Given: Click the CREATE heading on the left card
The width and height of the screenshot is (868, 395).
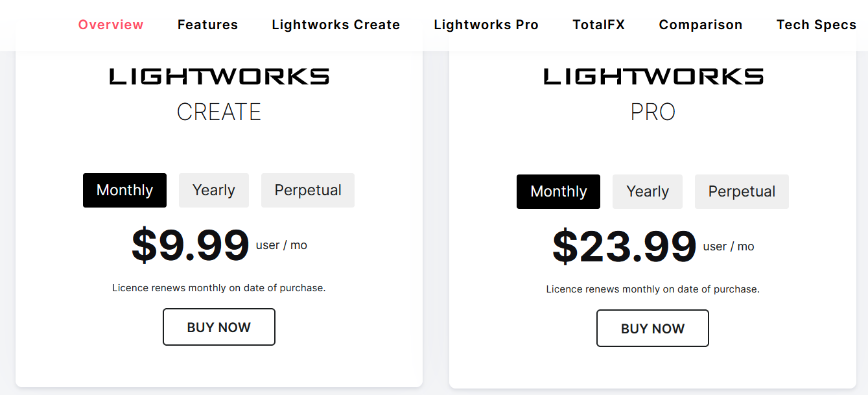Looking at the screenshot, I should click(219, 112).
